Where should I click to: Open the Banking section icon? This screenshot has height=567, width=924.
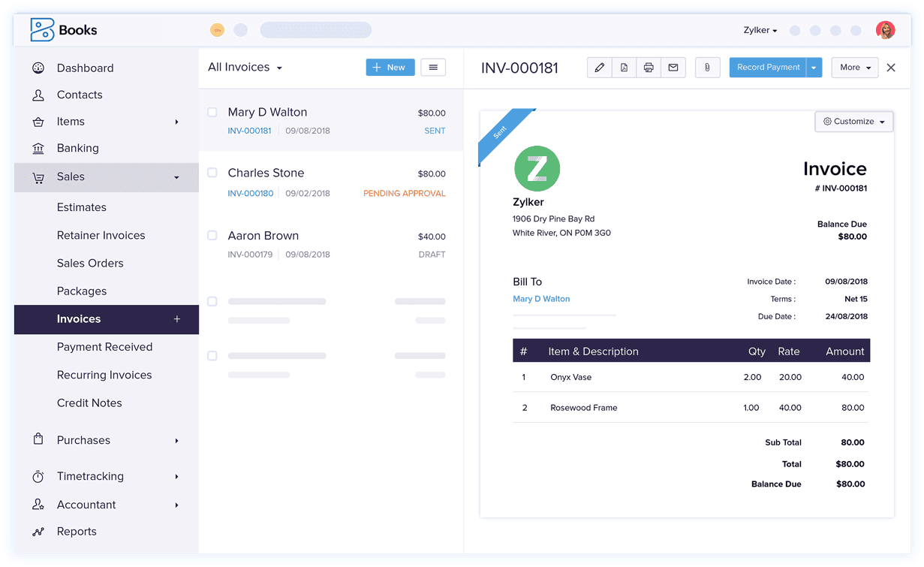point(38,148)
